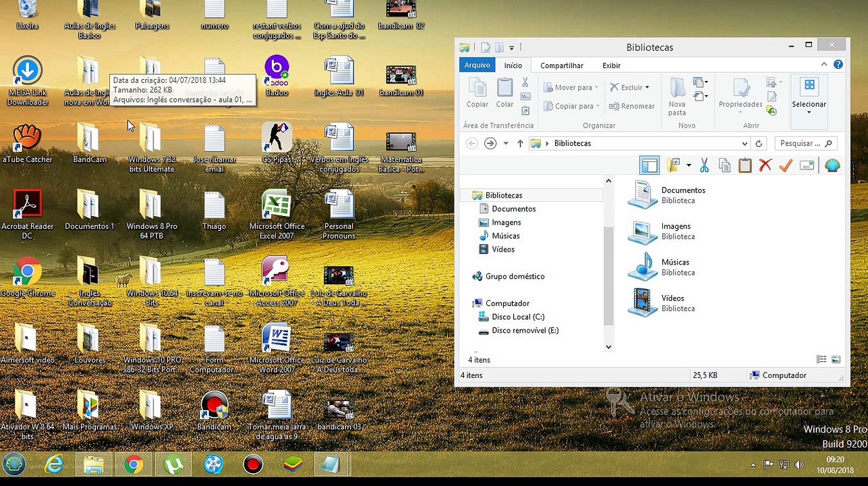
Task: Click the Bibliotecas address bar path
Action: (572, 143)
